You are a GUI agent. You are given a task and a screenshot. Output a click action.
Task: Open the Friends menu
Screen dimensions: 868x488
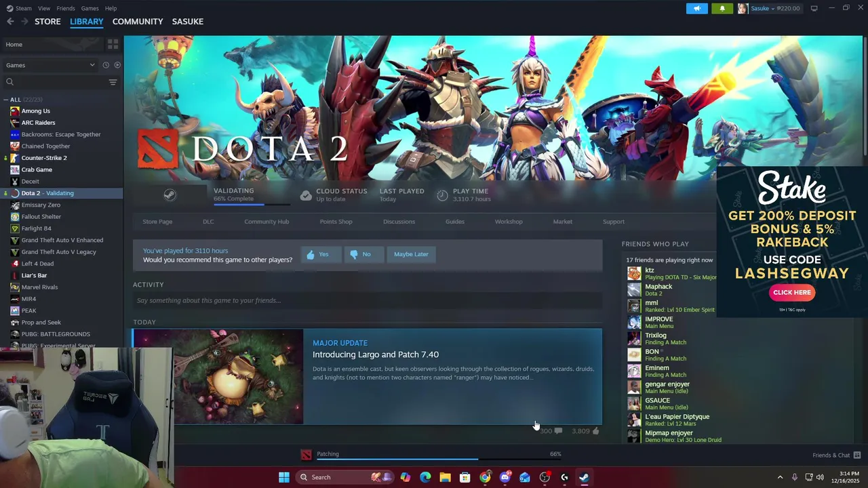tap(66, 8)
